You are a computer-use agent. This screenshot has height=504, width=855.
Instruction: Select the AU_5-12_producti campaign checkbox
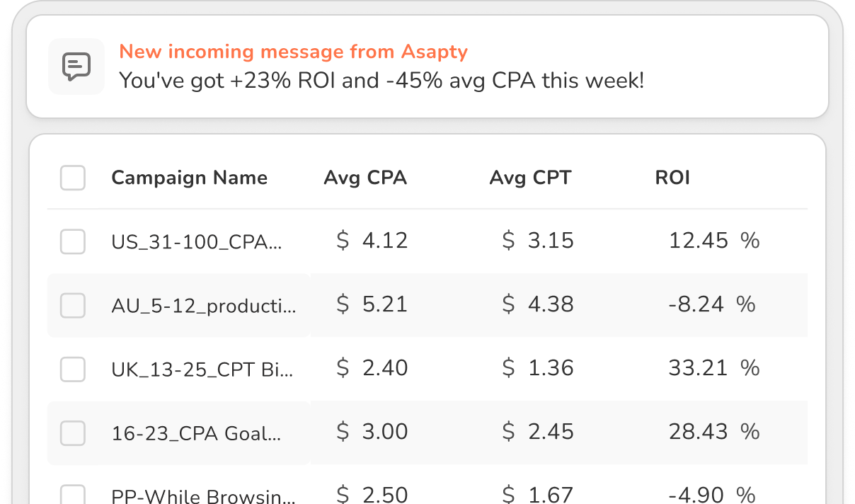73,305
